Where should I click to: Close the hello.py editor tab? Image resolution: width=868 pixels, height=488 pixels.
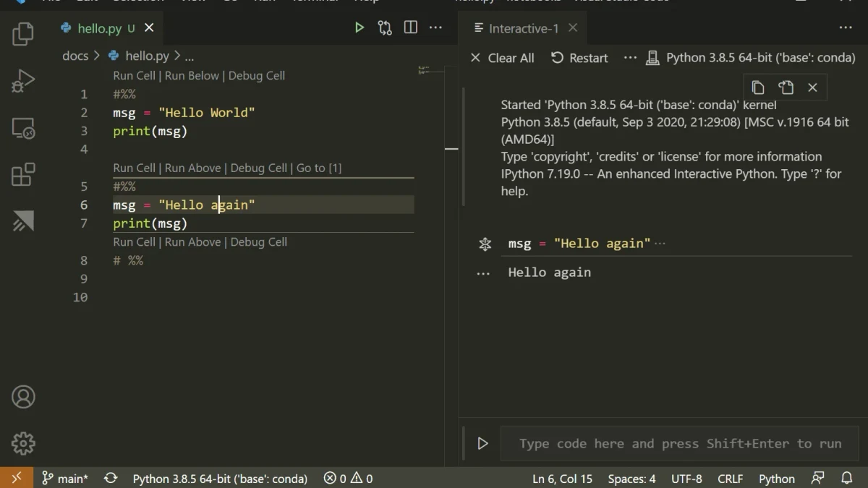click(149, 27)
